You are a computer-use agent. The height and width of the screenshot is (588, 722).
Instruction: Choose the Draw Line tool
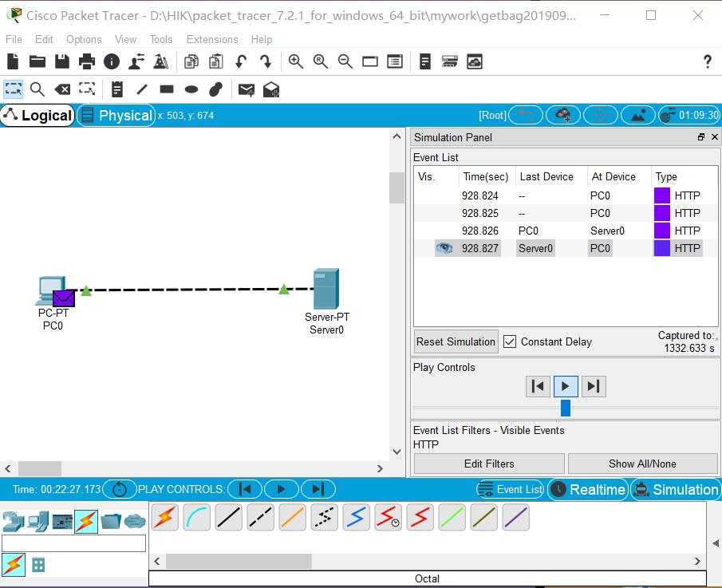click(142, 89)
